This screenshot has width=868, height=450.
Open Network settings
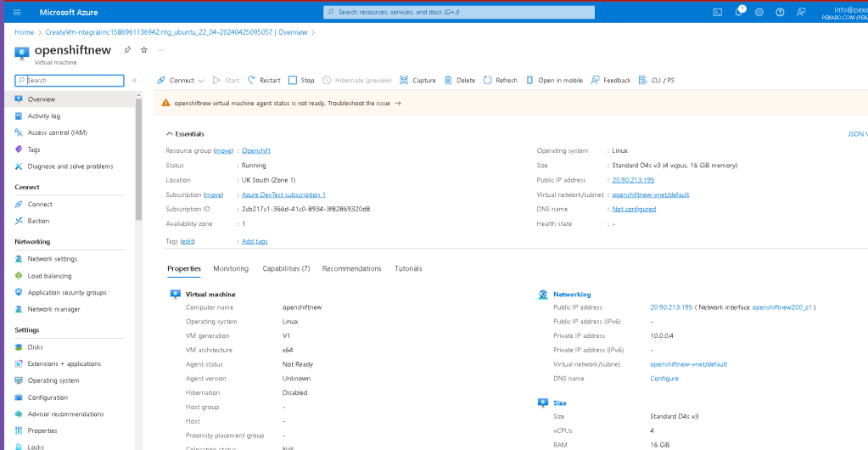(52, 259)
